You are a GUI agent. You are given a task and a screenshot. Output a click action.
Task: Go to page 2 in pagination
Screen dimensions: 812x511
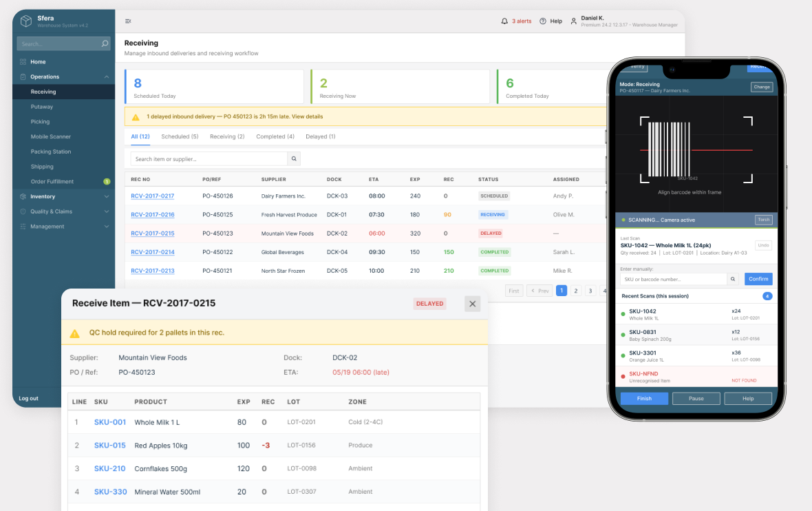pos(576,291)
